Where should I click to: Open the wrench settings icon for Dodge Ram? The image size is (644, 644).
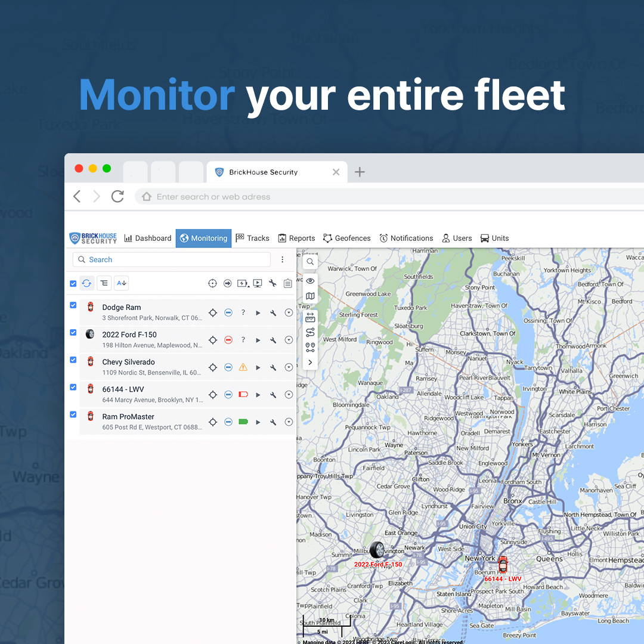pos(273,312)
